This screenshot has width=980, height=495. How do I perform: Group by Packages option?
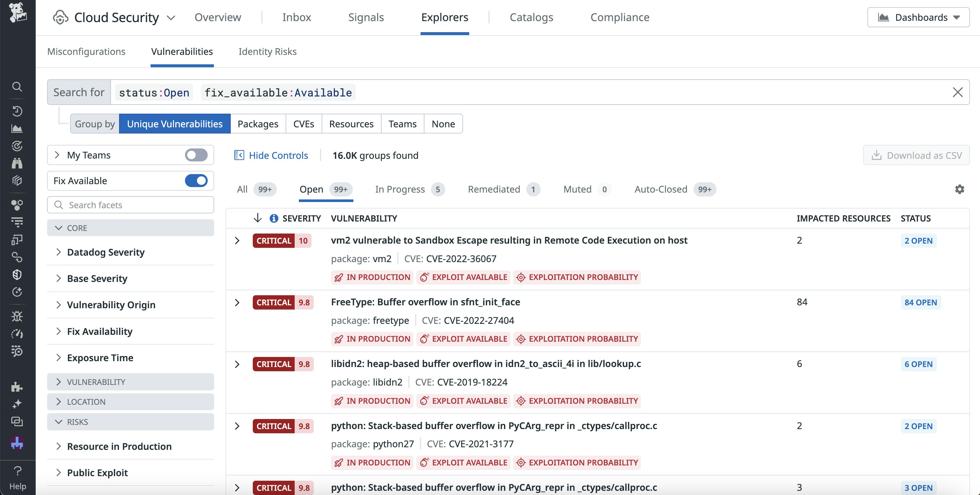[258, 124]
